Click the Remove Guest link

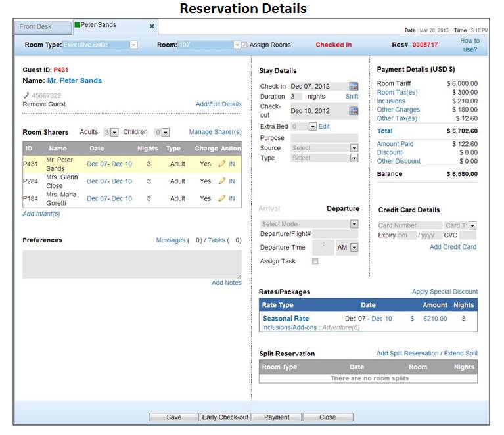tap(44, 104)
